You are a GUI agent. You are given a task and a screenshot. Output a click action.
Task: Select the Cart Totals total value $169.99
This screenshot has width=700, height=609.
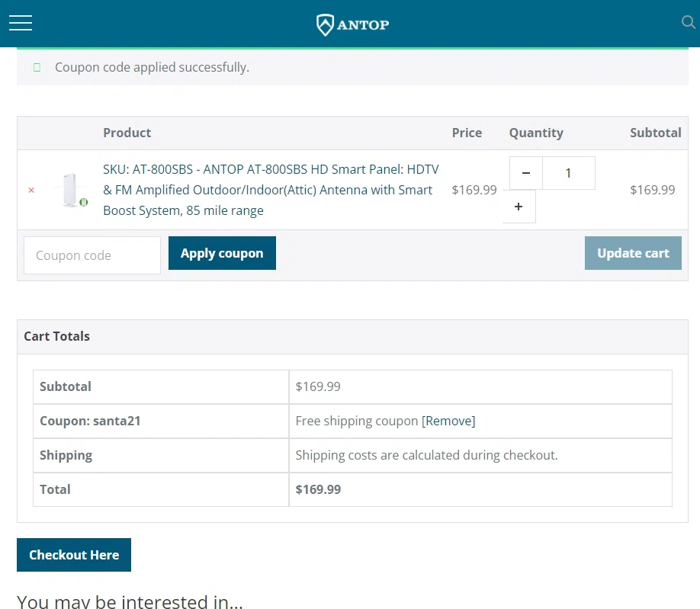(318, 489)
